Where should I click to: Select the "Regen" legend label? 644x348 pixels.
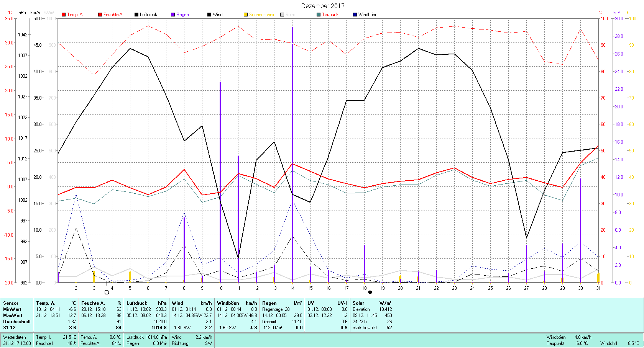[182, 15]
